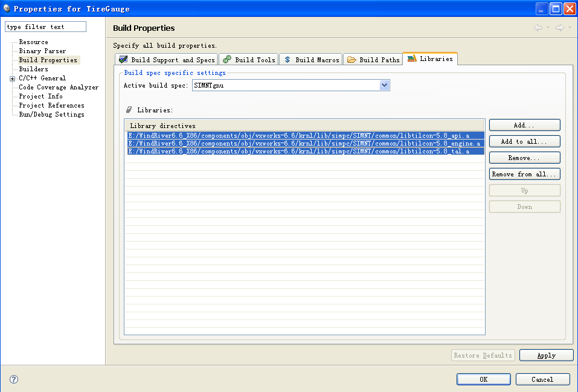The height and width of the screenshot is (392, 578).
Task: Open the forward history dropdown arrow
Action: [570, 28]
